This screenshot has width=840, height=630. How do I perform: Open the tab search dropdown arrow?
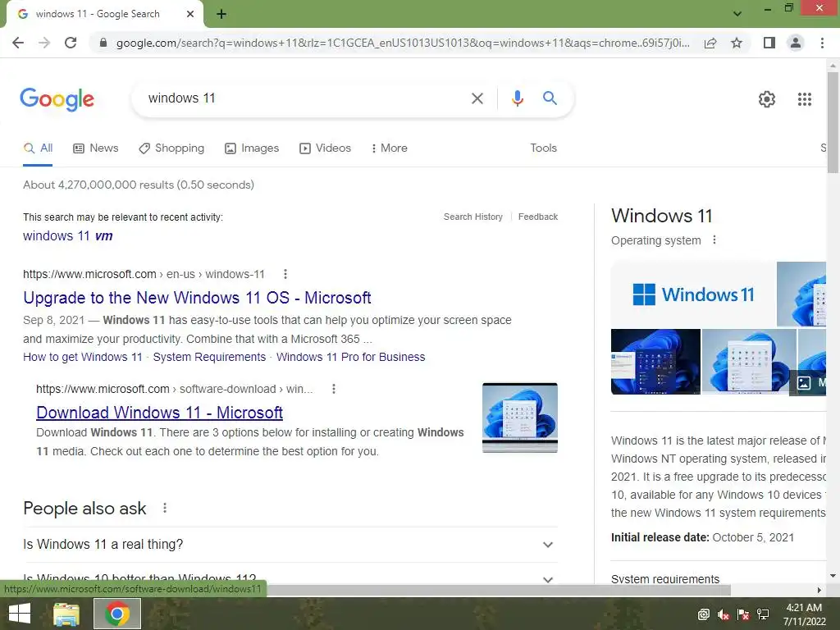click(737, 14)
